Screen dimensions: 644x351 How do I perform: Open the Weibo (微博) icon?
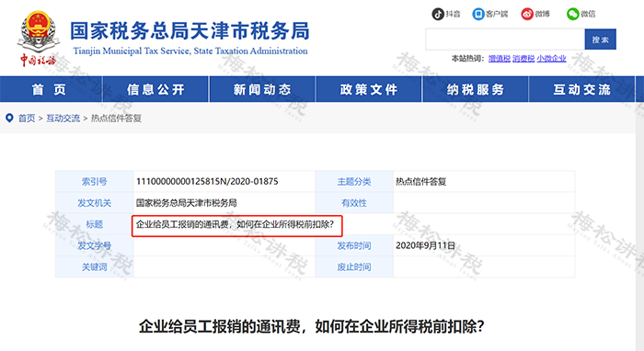tap(527, 14)
